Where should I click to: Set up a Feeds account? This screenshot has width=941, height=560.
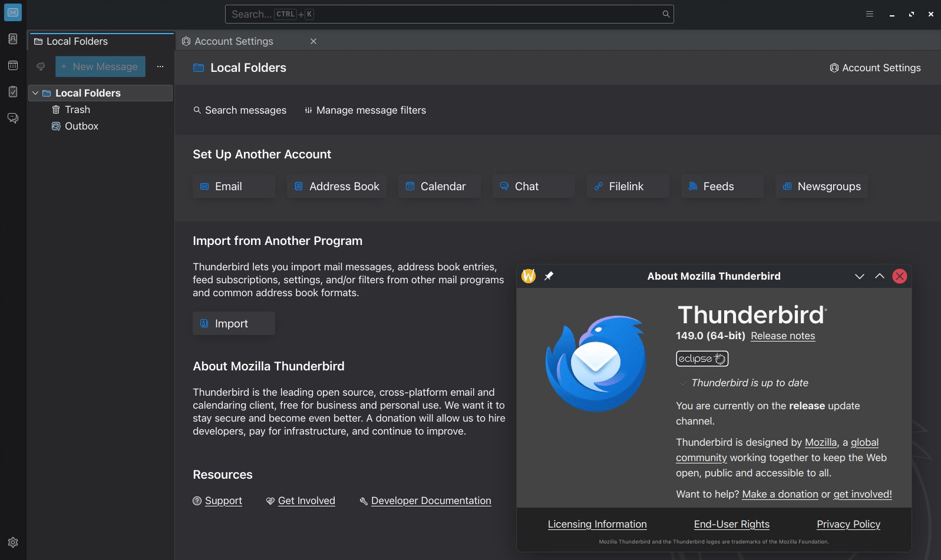tap(722, 186)
